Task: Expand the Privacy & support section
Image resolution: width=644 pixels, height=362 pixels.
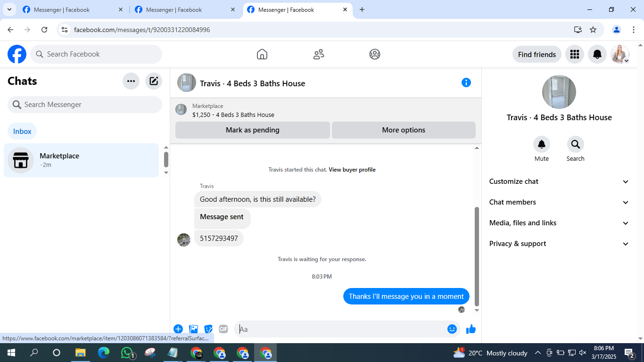Action: [x=559, y=244]
